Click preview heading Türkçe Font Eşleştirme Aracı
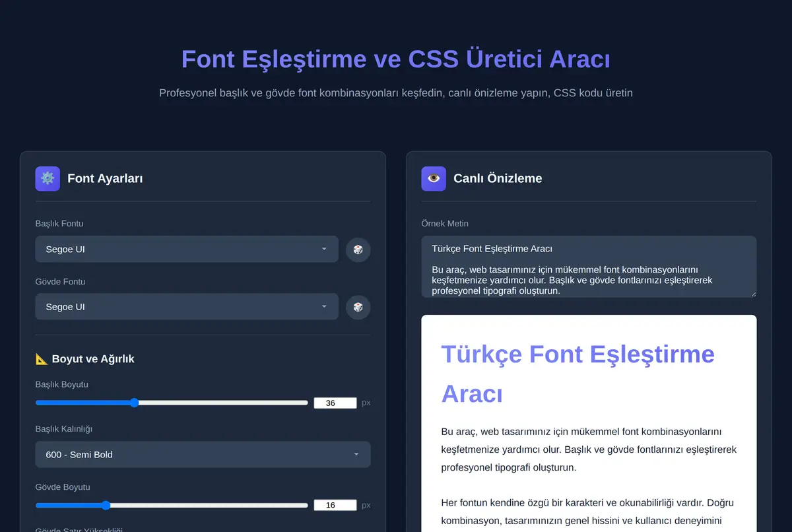 point(577,374)
